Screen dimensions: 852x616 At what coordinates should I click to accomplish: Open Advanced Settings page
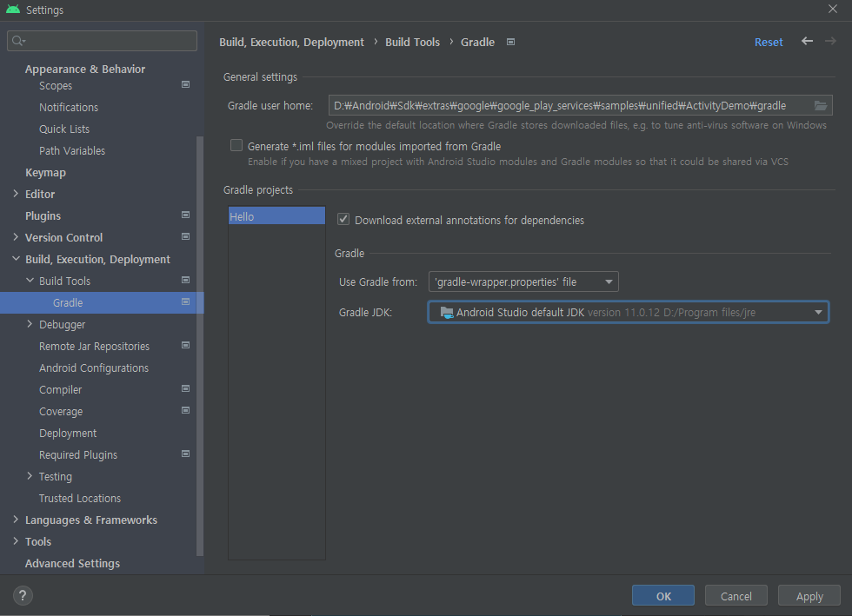point(72,563)
